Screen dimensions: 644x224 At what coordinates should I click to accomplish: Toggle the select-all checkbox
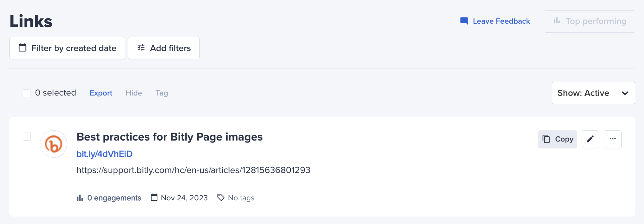pyautogui.click(x=27, y=93)
